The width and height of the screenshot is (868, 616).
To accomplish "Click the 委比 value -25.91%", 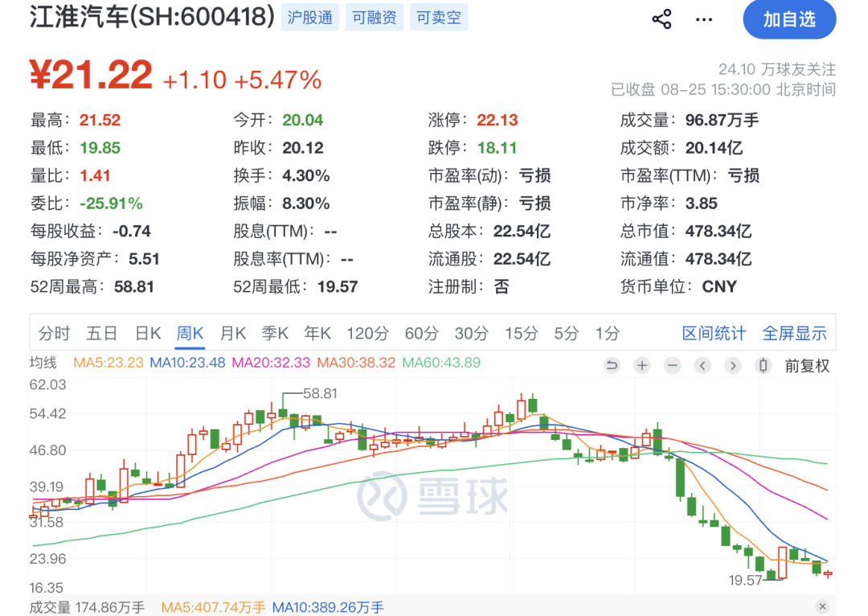I will tap(111, 203).
